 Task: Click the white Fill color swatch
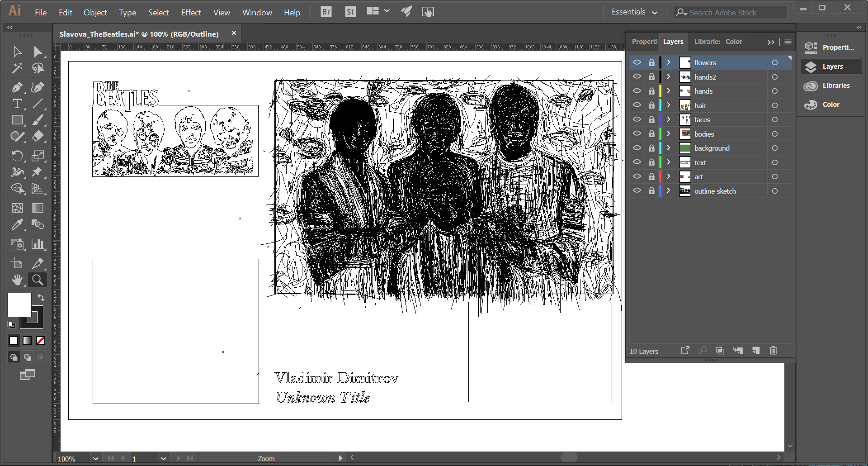19,304
